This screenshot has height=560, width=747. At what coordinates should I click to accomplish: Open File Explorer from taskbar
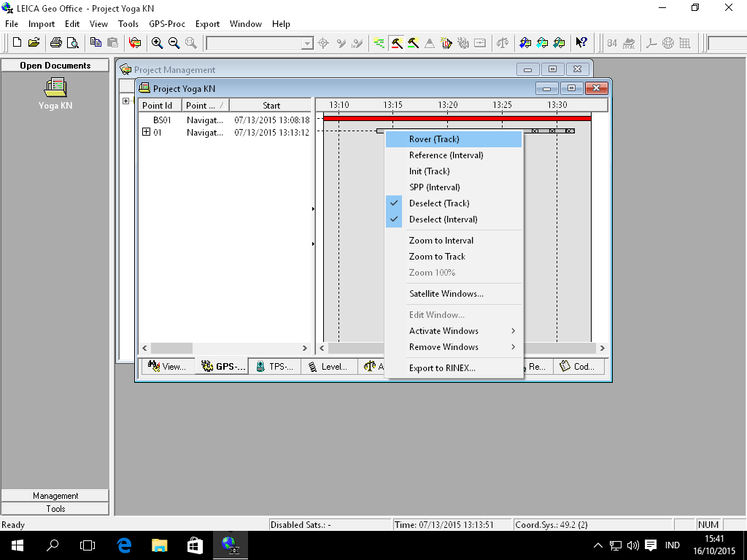pyautogui.click(x=159, y=545)
